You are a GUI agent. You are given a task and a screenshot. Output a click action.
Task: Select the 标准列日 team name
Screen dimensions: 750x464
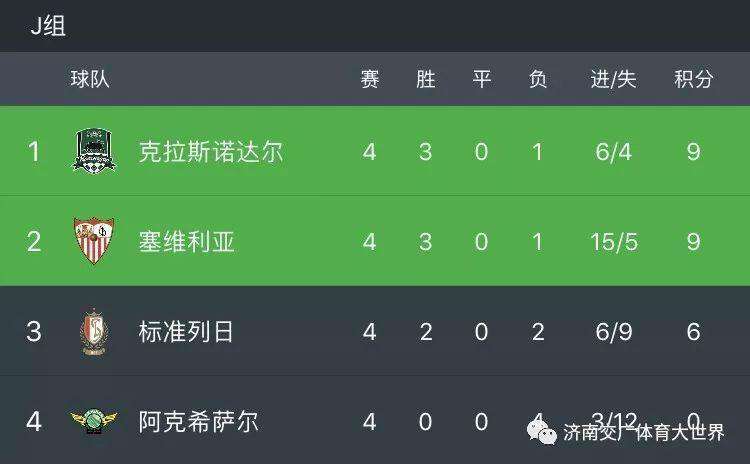tap(186, 331)
